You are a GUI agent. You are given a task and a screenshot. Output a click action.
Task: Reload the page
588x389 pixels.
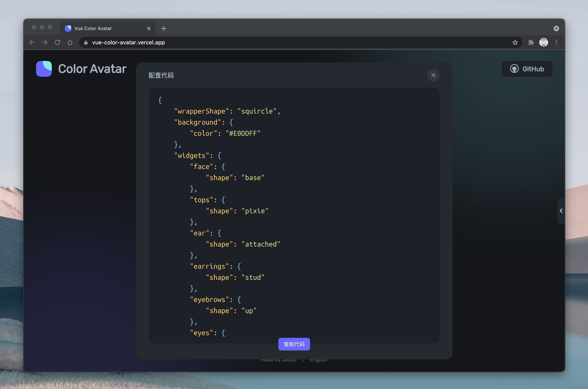pos(58,42)
